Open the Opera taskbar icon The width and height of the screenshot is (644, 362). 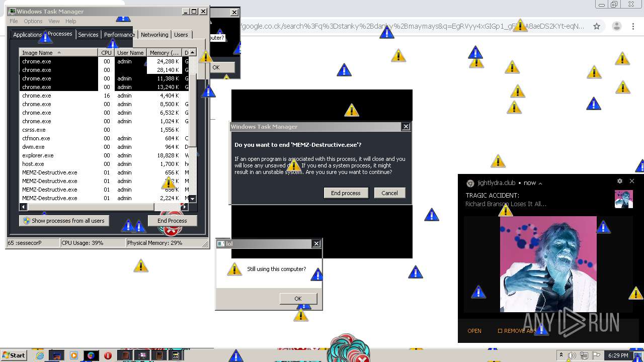tap(108, 355)
